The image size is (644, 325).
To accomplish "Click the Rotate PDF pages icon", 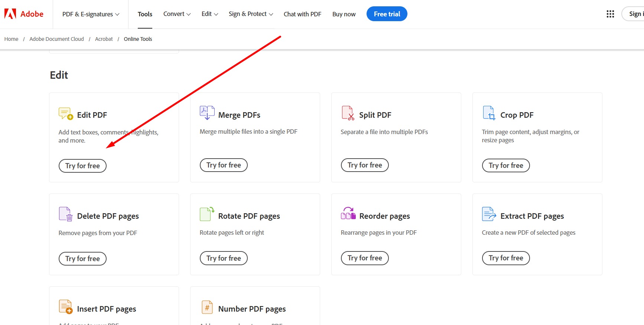I will coord(207,214).
